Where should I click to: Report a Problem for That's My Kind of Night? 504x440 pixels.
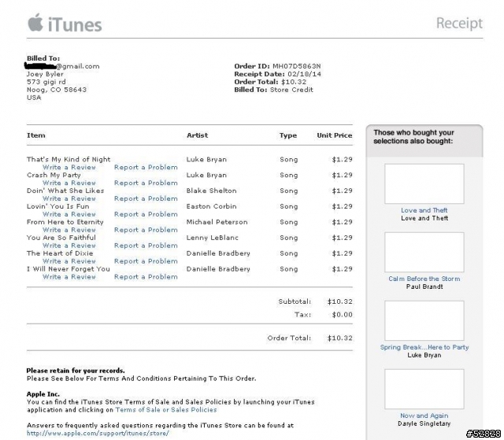[146, 168]
